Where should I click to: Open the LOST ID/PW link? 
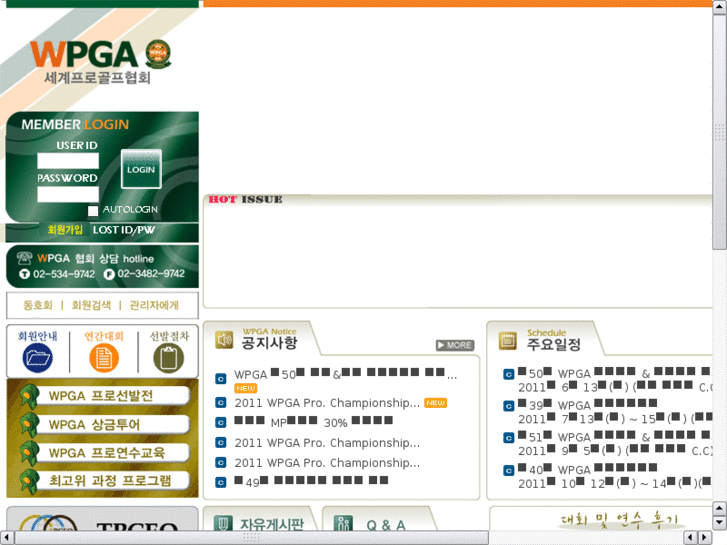point(124,230)
